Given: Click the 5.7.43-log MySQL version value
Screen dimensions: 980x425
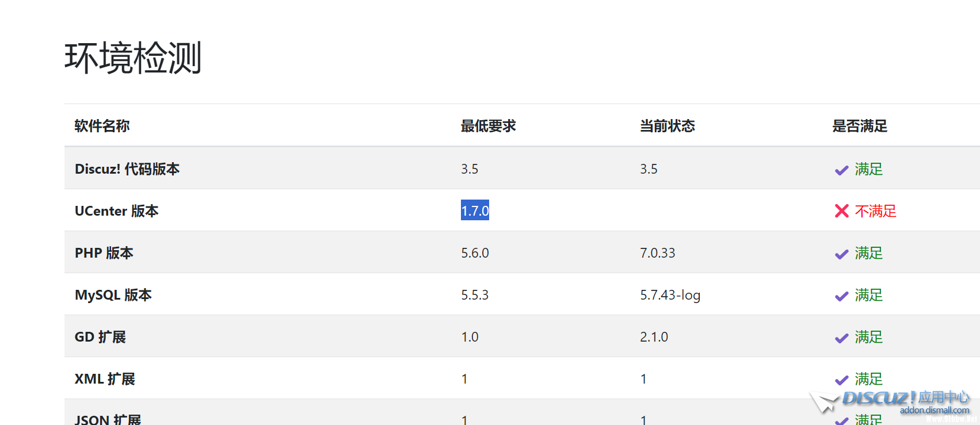Looking at the screenshot, I should click(670, 295).
